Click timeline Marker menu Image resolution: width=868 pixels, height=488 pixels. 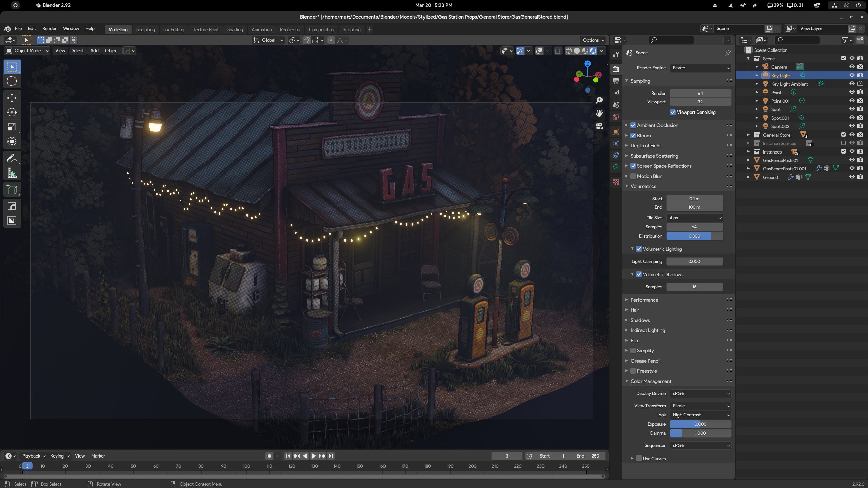(x=98, y=456)
